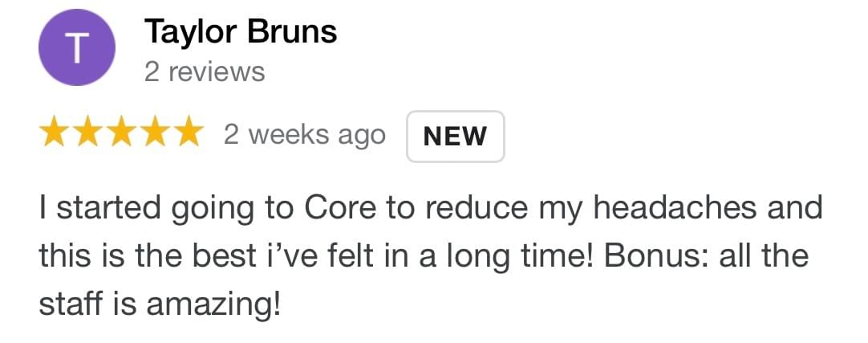
Task: Click the purple T profile avatar
Action: 75,49
